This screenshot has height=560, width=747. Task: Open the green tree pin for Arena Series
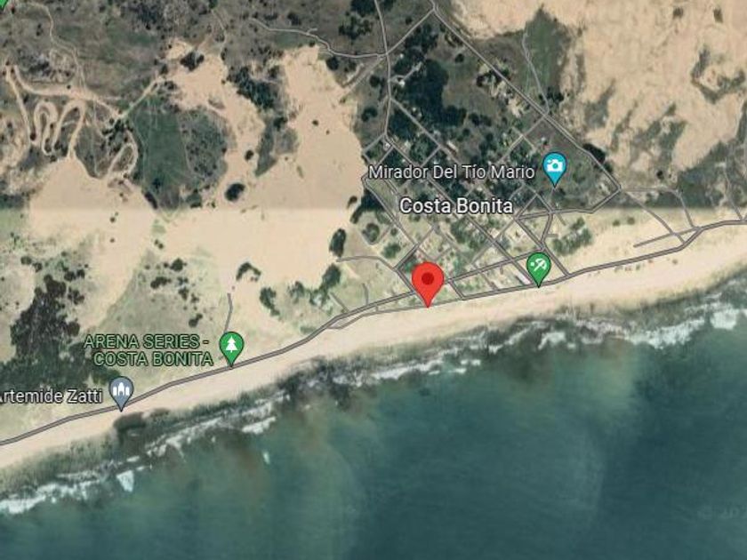coord(231,348)
